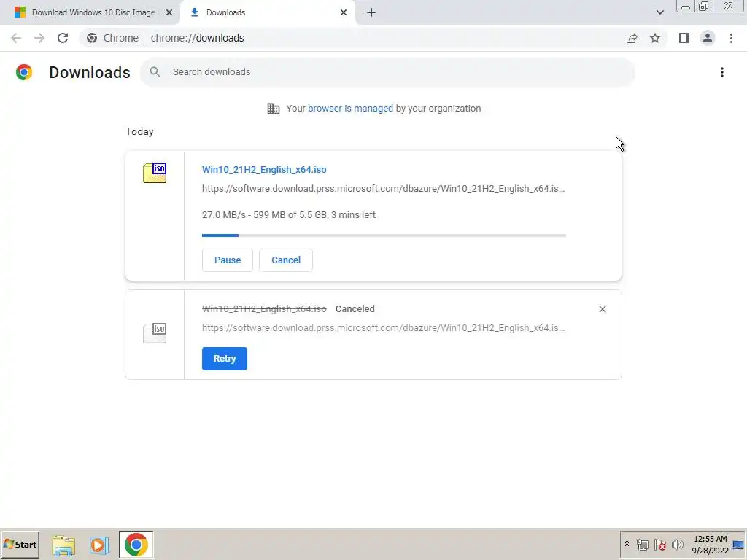Pause the Win10 ISO download
The image size is (747, 560).
pos(228,260)
